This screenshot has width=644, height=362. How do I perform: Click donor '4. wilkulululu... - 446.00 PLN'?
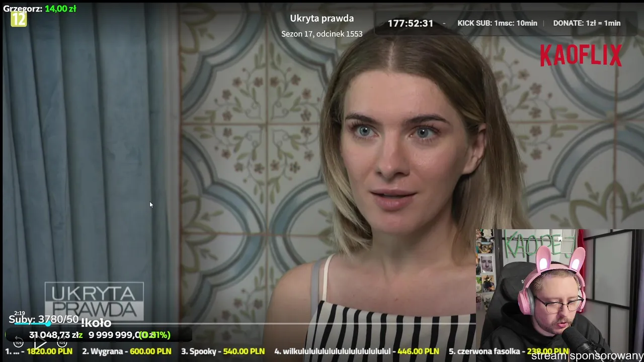[357, 351]
